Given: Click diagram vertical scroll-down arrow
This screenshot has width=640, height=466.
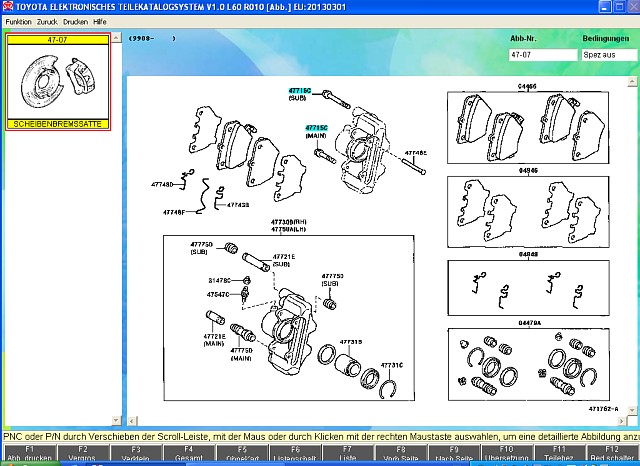Looking at the screenshot, I should [x=632, y=410].
